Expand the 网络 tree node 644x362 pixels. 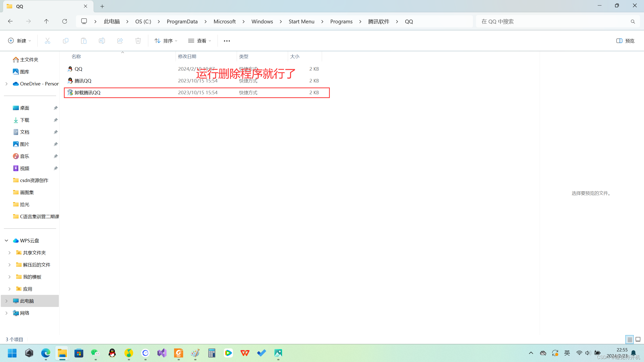7,313
